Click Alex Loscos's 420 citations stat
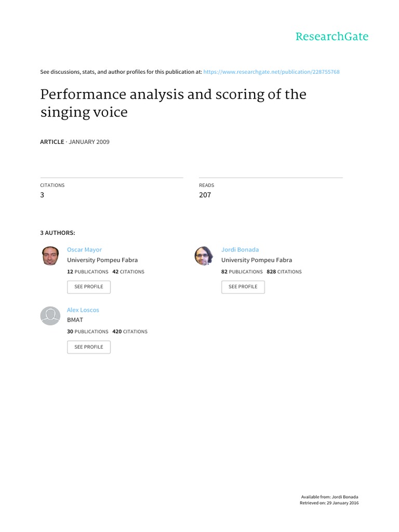This screenshot has height=532, width=399. 130,331
